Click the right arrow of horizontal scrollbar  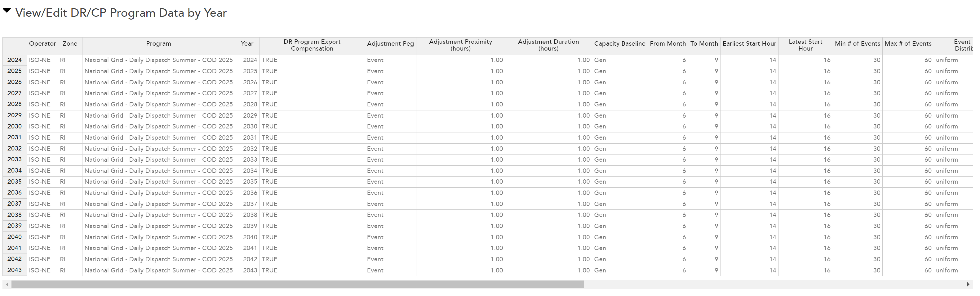click(968, 285)
